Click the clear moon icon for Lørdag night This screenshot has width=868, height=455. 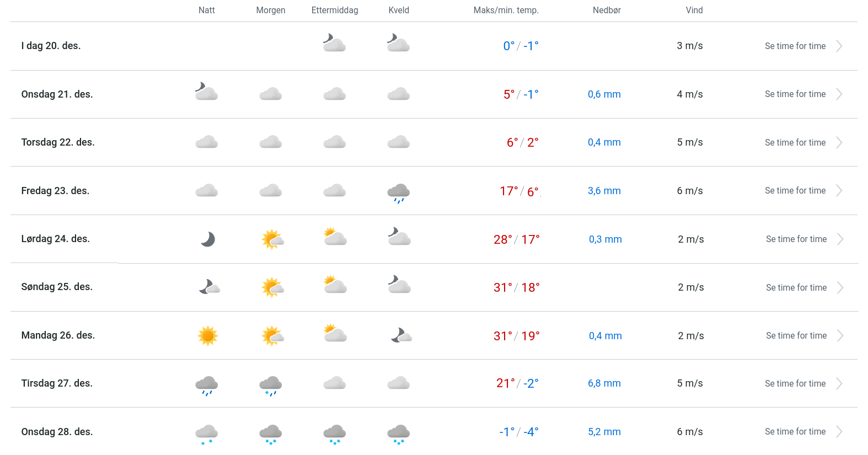point(208,239)
